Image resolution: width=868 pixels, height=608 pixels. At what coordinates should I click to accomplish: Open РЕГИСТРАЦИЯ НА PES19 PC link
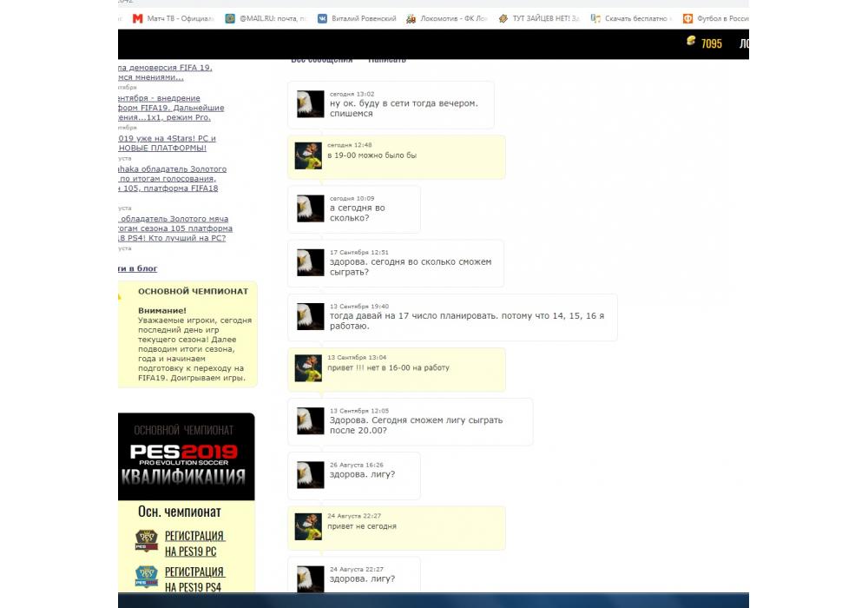point(194,543)
